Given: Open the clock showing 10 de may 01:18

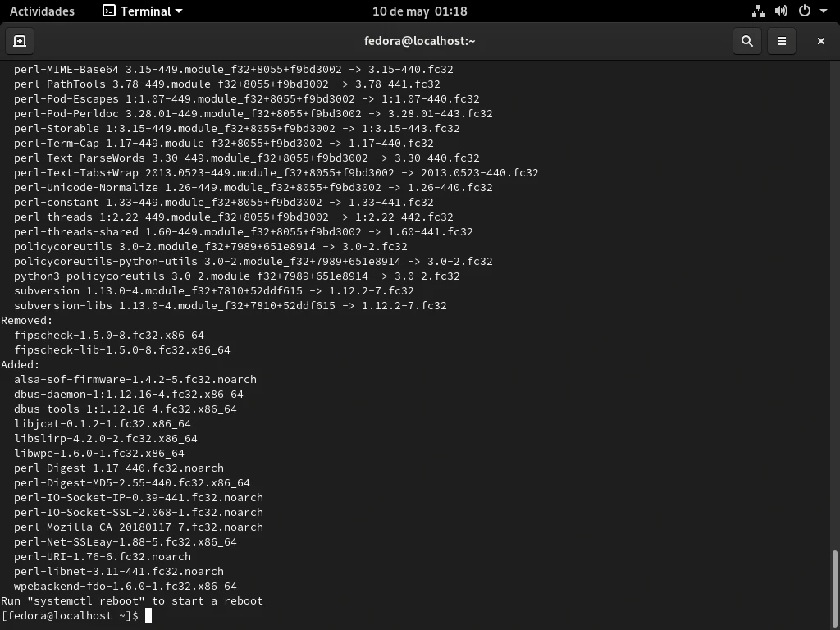Looking at the screenshot, I should [419, 11].
